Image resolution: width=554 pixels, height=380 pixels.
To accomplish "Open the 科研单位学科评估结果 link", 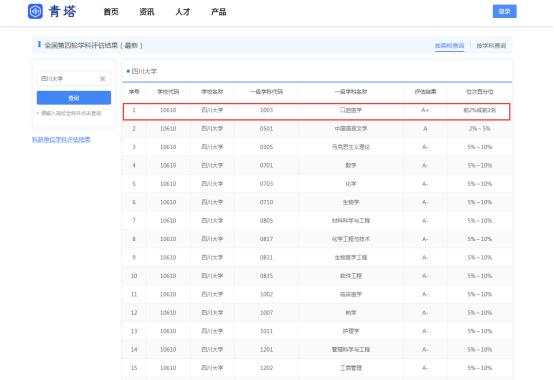I will (x=61, y=139).
